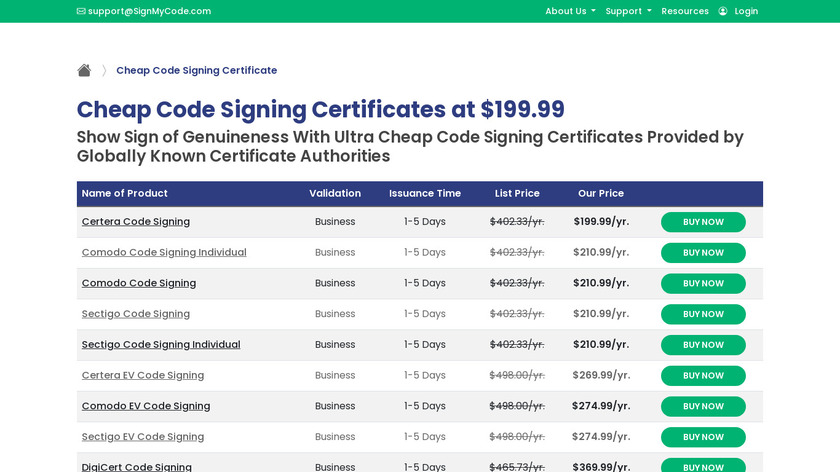Open the Resources menu item
Screen dimensions: 840x472
685,11
